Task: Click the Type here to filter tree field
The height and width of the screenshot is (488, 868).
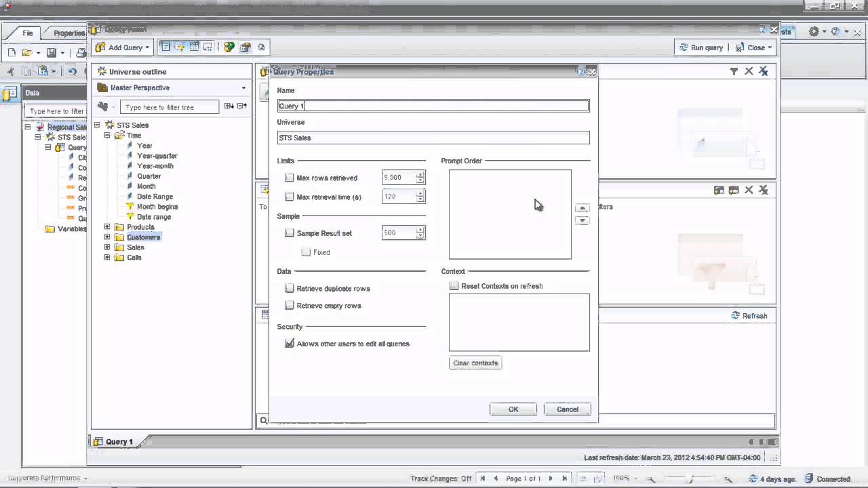Action: tap(170, 107)
